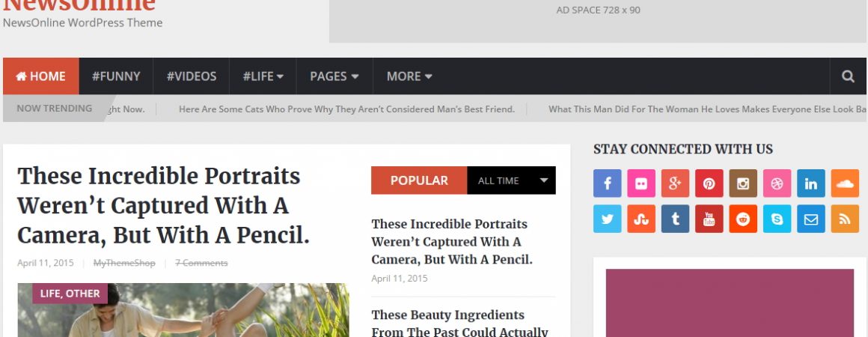Viewport: 868px width, 337px height.
Task: Open the SoundCloud social icon
Action: click(x=845, y=183)
